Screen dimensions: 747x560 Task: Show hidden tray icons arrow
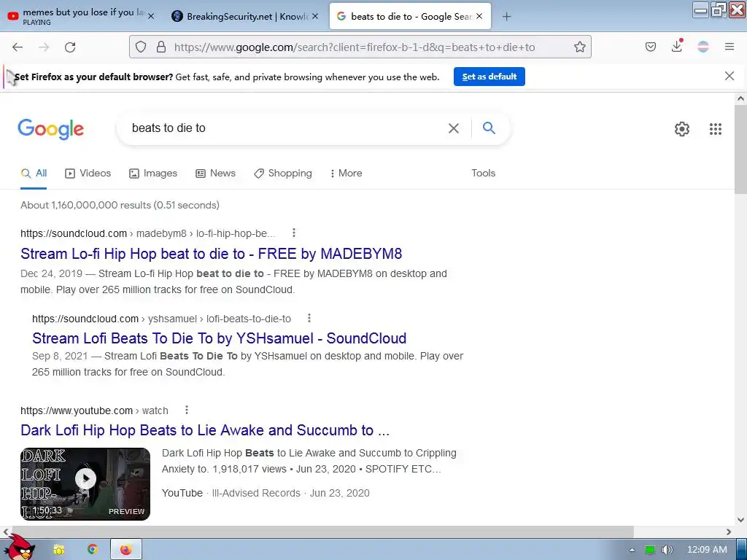point(632,550)
